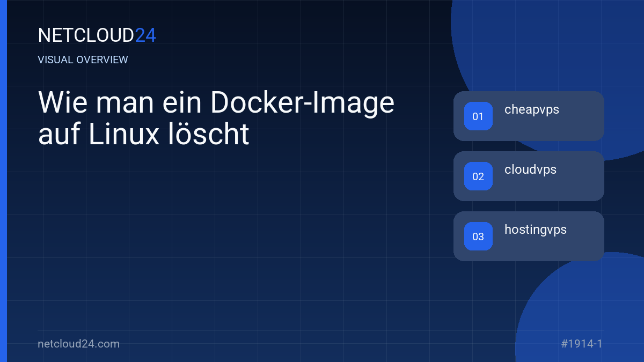Select the 01 number badge
The image size is (644, 362).
(478, 116)
